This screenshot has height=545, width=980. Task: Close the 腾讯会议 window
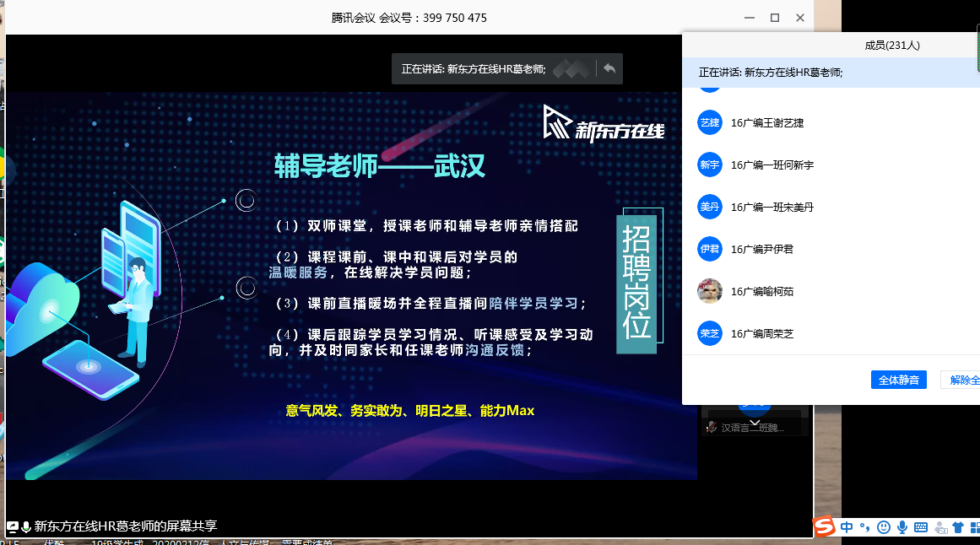(x=800, y=18)
